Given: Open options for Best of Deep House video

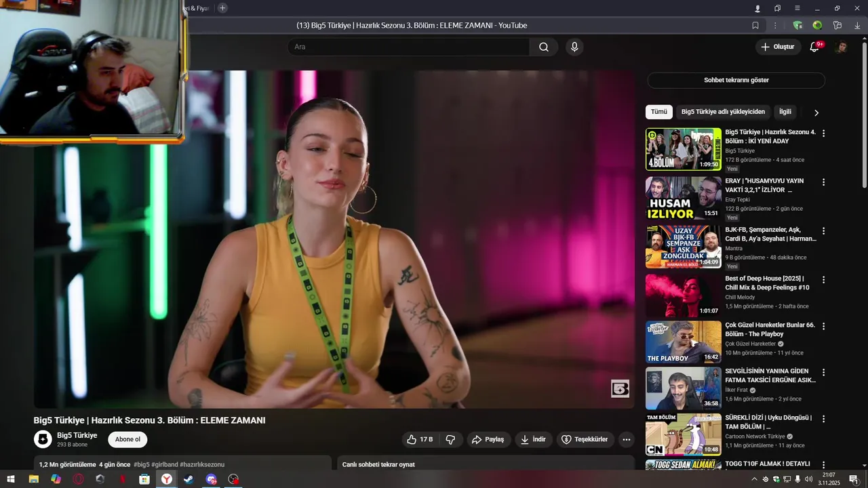Looking at the screenshot, I should point(823,280).
